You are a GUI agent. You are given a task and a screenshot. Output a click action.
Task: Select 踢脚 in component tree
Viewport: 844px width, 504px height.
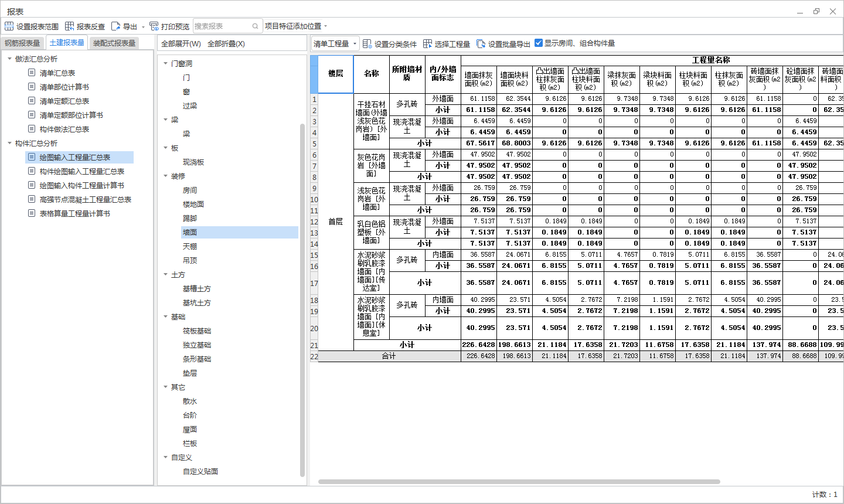(190, 219)
